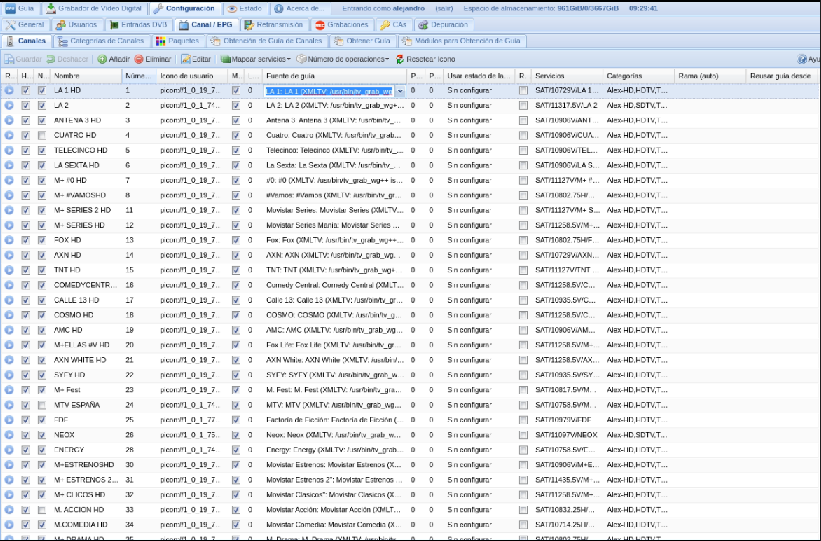Click the play icon for MTV ESPAÑA
This screenshot has width=821, height=541.
click(x=9, y=405)
